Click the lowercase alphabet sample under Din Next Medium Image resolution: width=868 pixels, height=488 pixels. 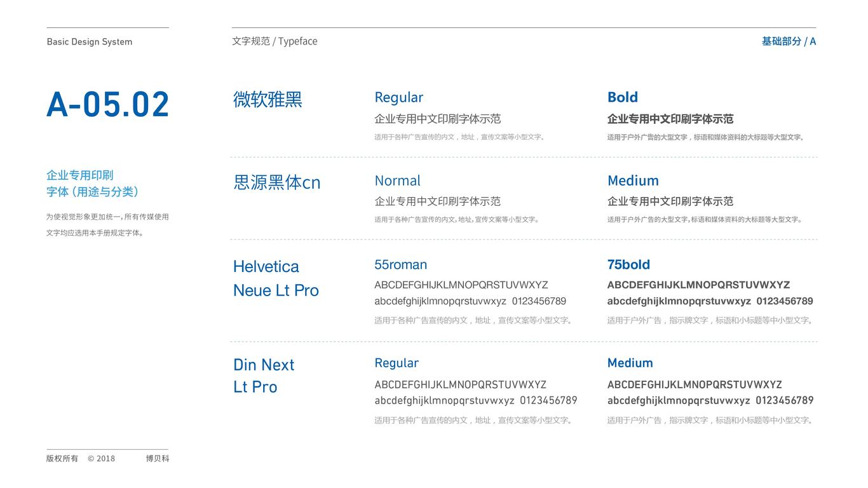[710, 400]
